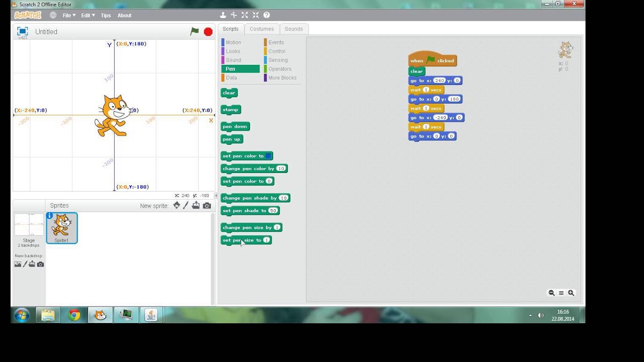Open the Tips menu
This screenshot has width=644, height=362.
(x=106, y=16)
